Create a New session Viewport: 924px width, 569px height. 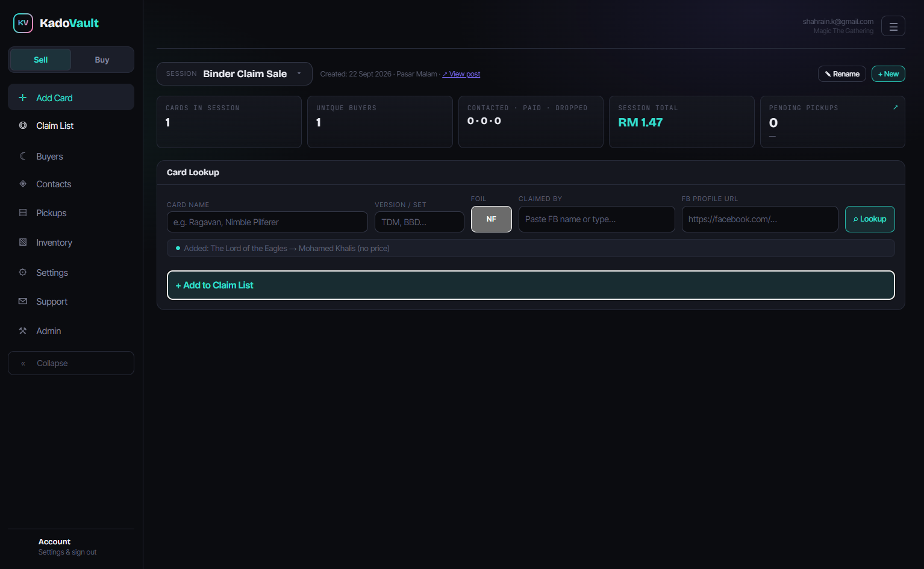pos(888,73)
